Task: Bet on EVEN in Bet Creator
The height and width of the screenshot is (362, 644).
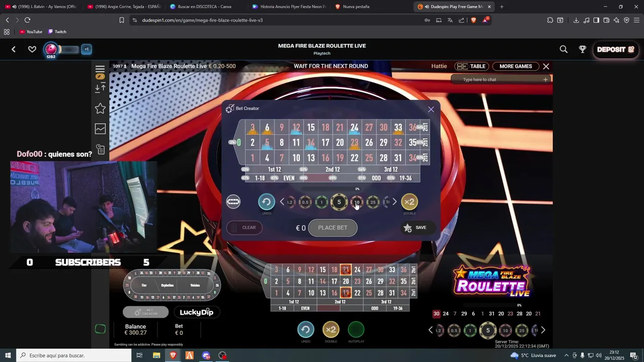Action: [289, 178]
